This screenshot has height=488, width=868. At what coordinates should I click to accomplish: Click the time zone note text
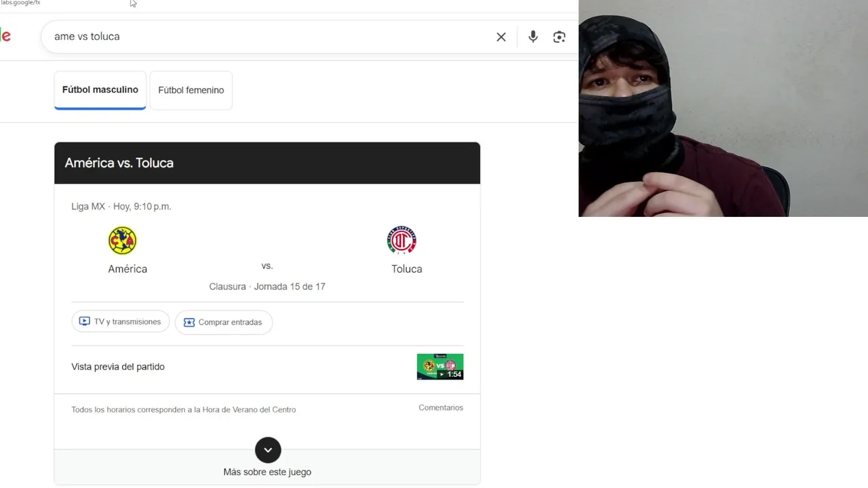point(184,409)
